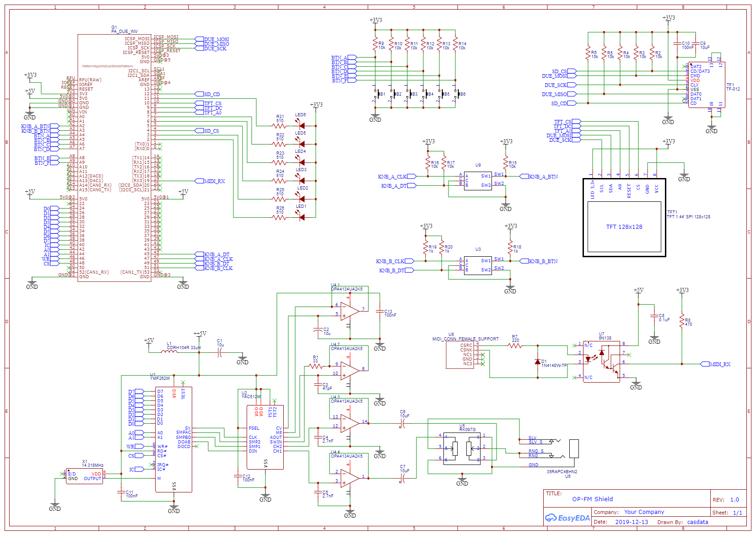
Task: Select the MIDI_CONN_FEMALE_SUPPORT connector U8
Action: 460,355
